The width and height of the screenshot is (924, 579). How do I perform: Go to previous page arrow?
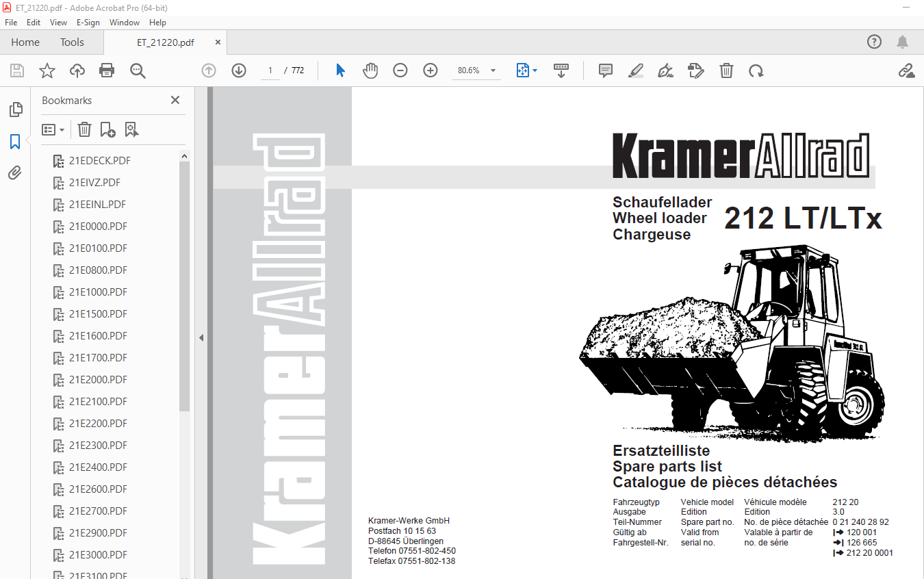coord(209,70)
